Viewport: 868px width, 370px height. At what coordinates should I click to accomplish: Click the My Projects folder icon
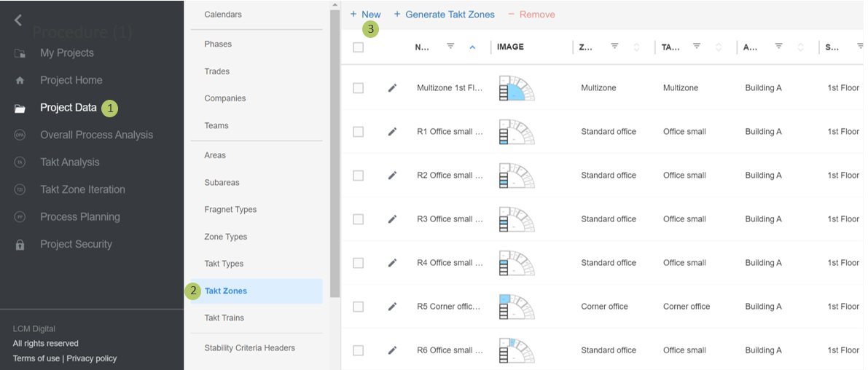(x=20, y=53)
